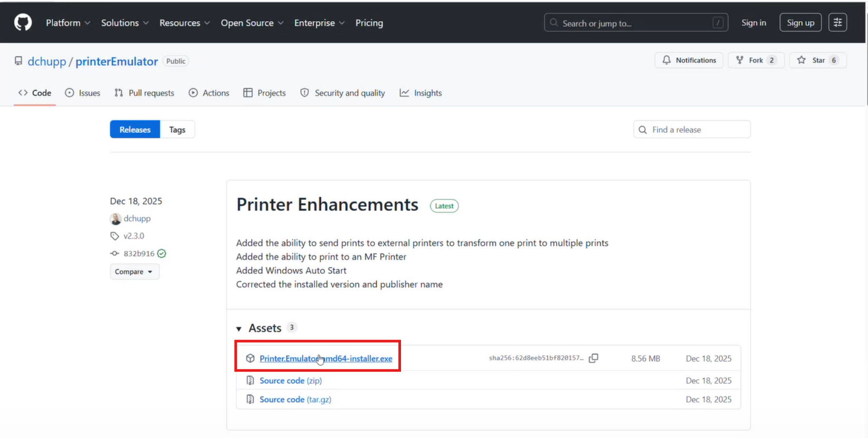Open the Projects tab
The width and height of the screenshot is (868, 438).
[264, 93]
